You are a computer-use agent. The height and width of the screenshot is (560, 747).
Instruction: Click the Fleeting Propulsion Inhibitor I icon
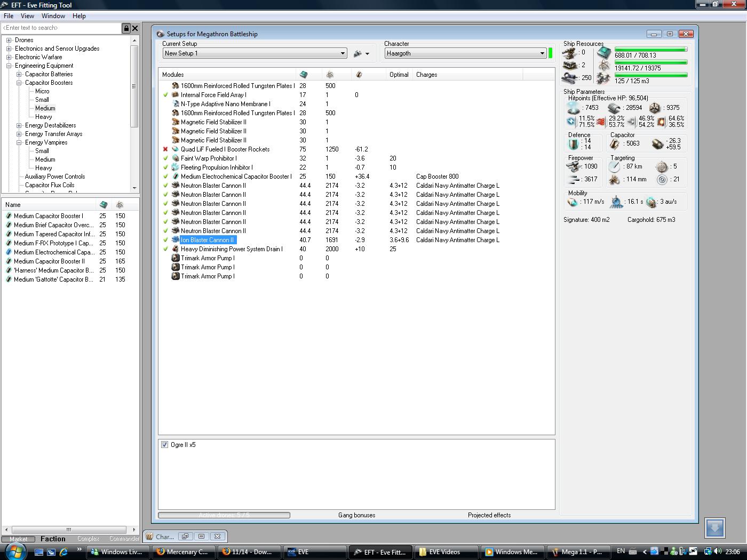tap(175, 167)
